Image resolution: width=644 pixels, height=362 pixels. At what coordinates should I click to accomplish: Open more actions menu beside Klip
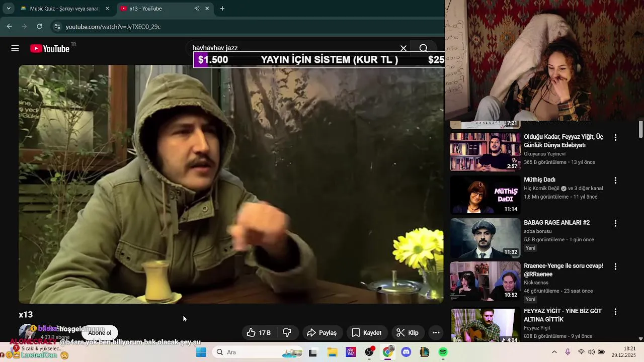coord(436,333)
